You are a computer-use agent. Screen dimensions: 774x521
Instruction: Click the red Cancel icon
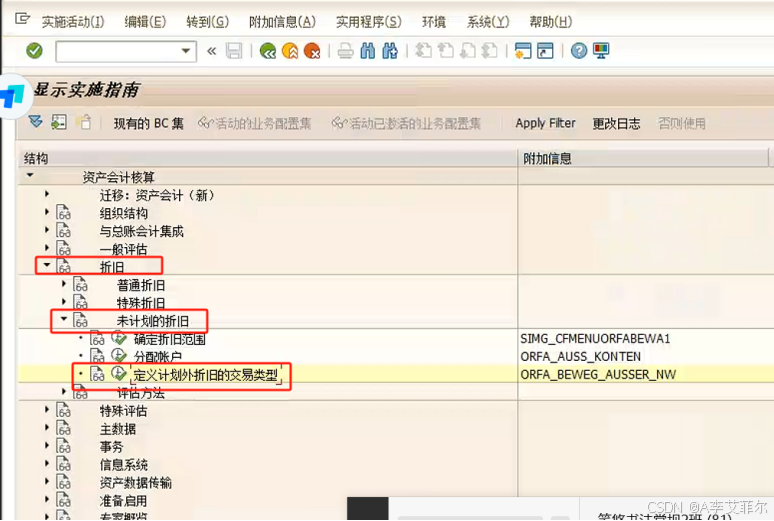click(x=312, y=51)
